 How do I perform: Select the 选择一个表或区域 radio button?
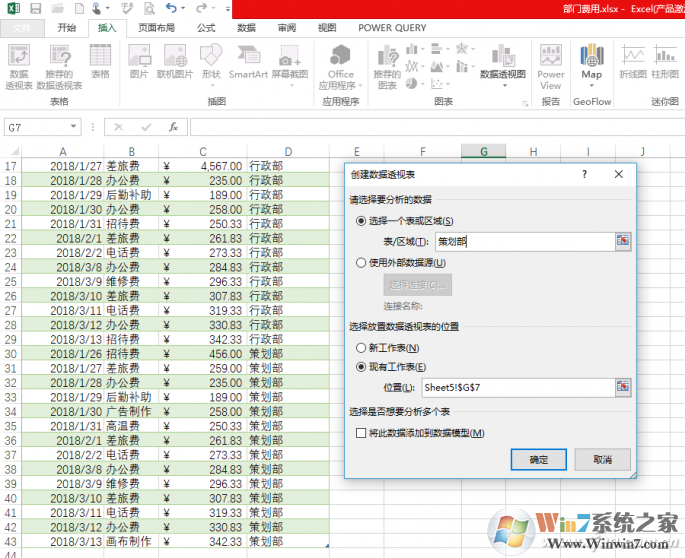point(361,221)
